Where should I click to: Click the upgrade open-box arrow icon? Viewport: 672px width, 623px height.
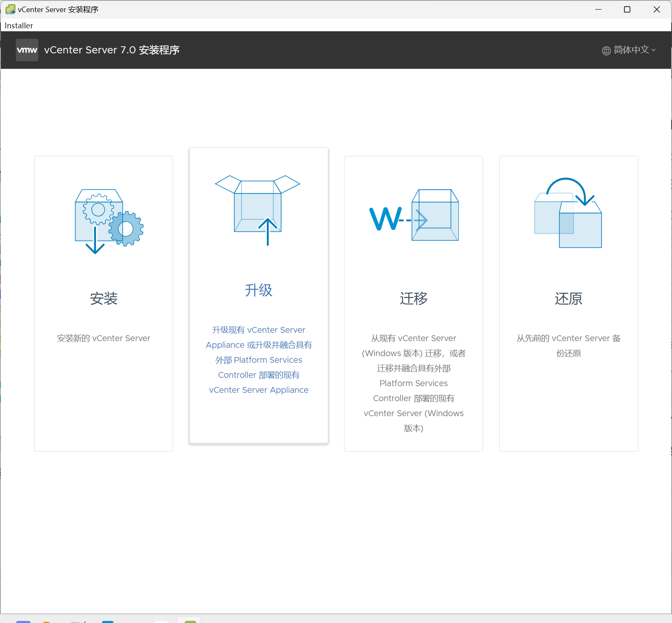coord(257,210)
